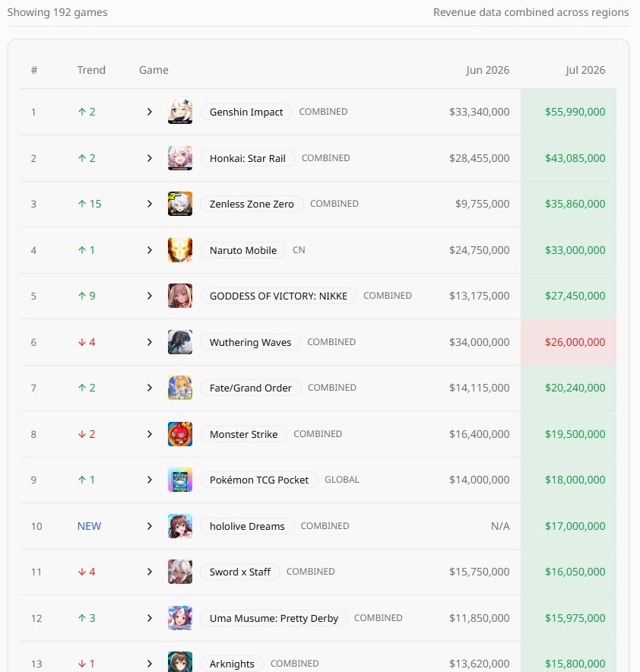Open the Naruto Mobile name tag
640x672 pixels.
tap(243, 250)
